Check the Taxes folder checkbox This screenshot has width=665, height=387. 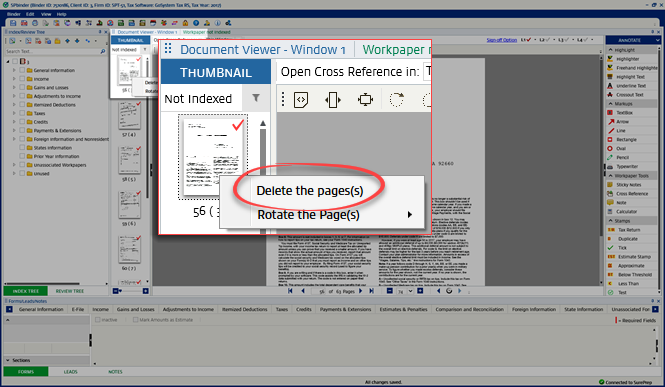tap(22, 113)
